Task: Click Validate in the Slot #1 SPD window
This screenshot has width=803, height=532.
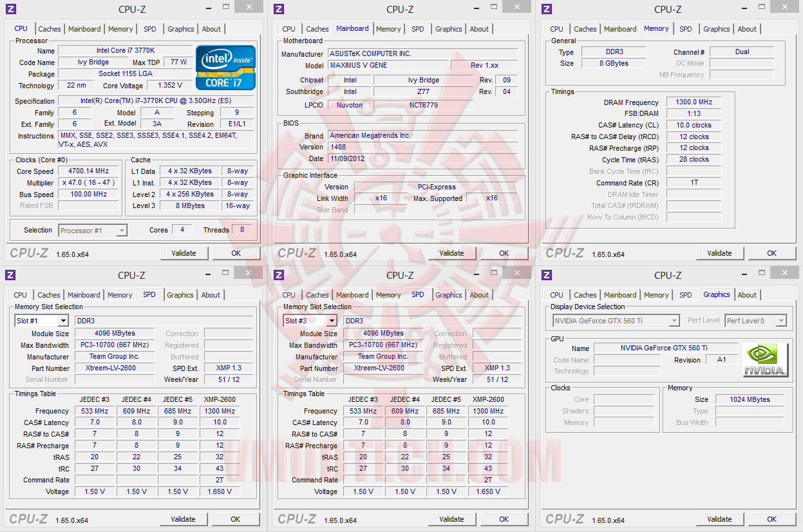Action: click(184, 519)
